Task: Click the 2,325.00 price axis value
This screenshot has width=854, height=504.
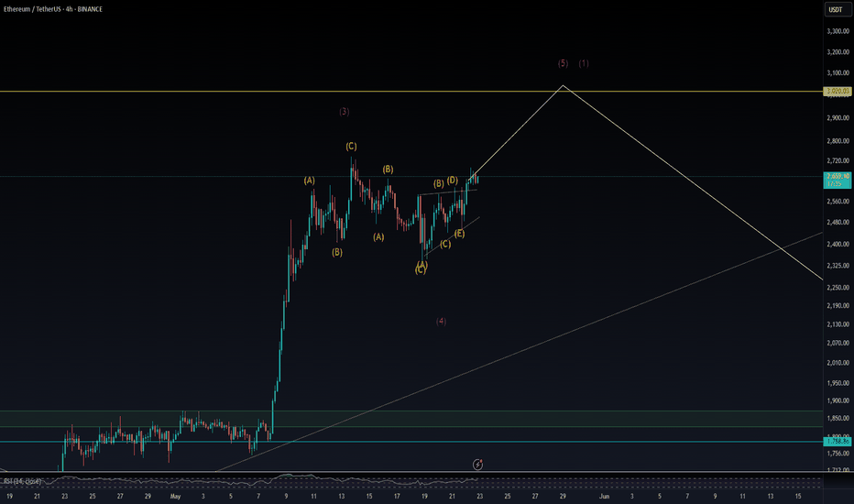Action: point(838,266)
